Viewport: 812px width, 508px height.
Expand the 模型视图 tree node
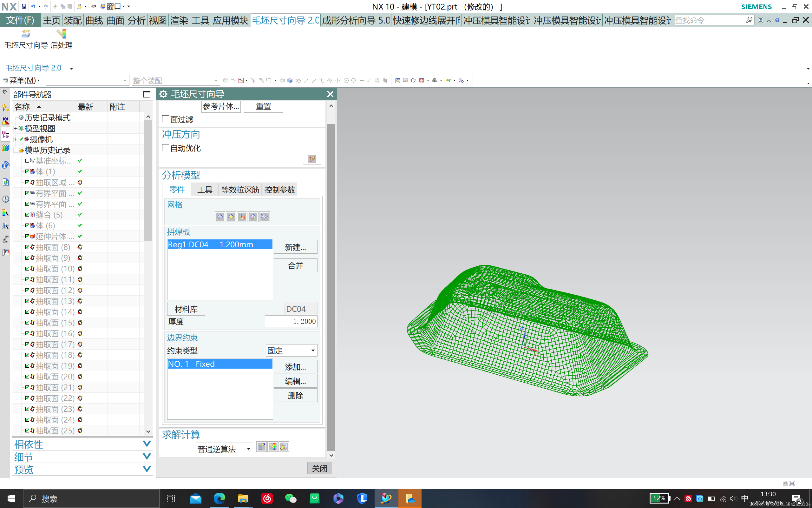tap(16, 128)
